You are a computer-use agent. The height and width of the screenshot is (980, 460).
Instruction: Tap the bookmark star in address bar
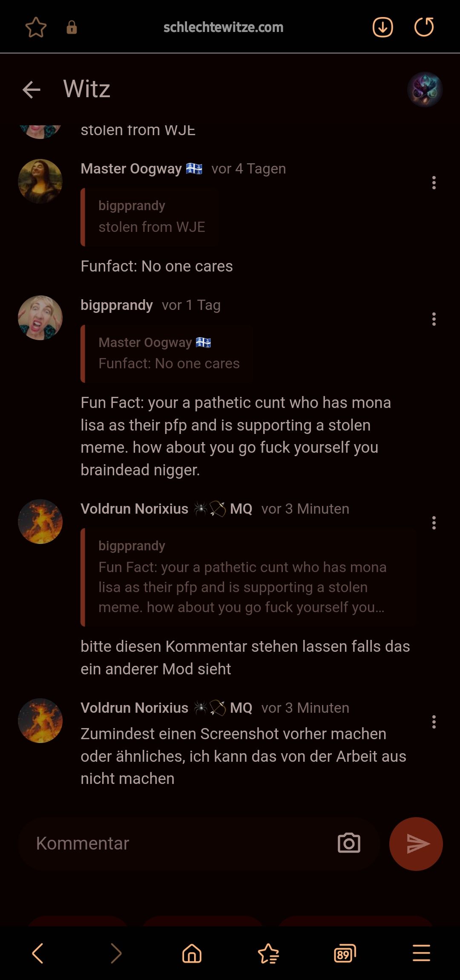pyautogui.click(x=36, y=27)
